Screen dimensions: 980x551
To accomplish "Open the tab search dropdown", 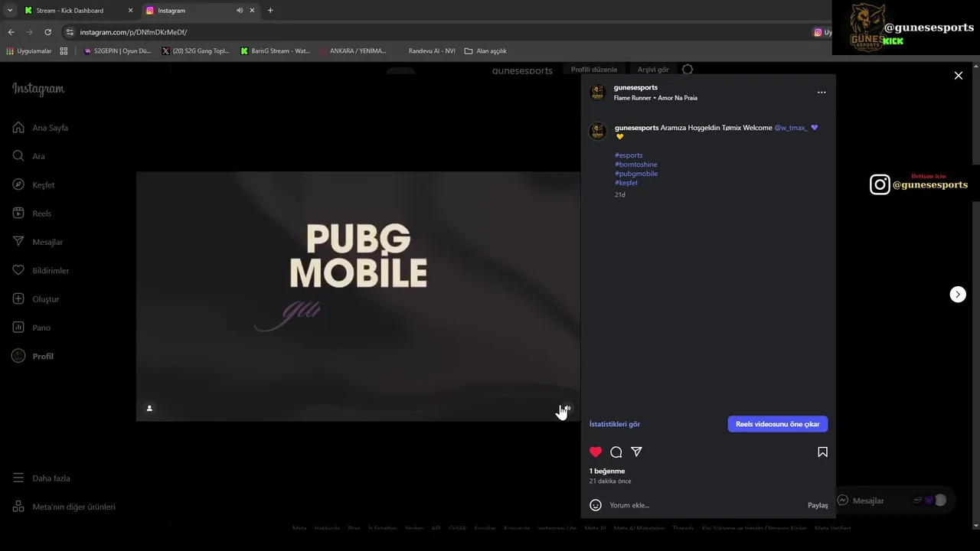I will (10, 11).
